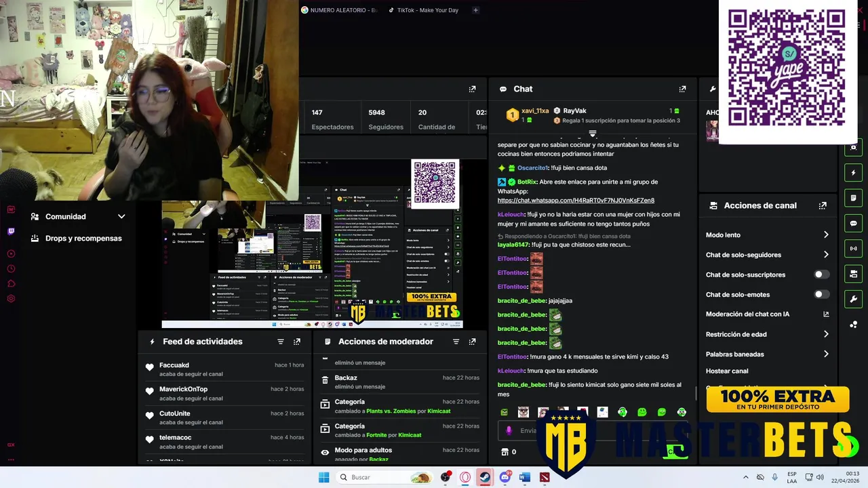Click username RayVak in leaderboard

(x=574, y=110)
